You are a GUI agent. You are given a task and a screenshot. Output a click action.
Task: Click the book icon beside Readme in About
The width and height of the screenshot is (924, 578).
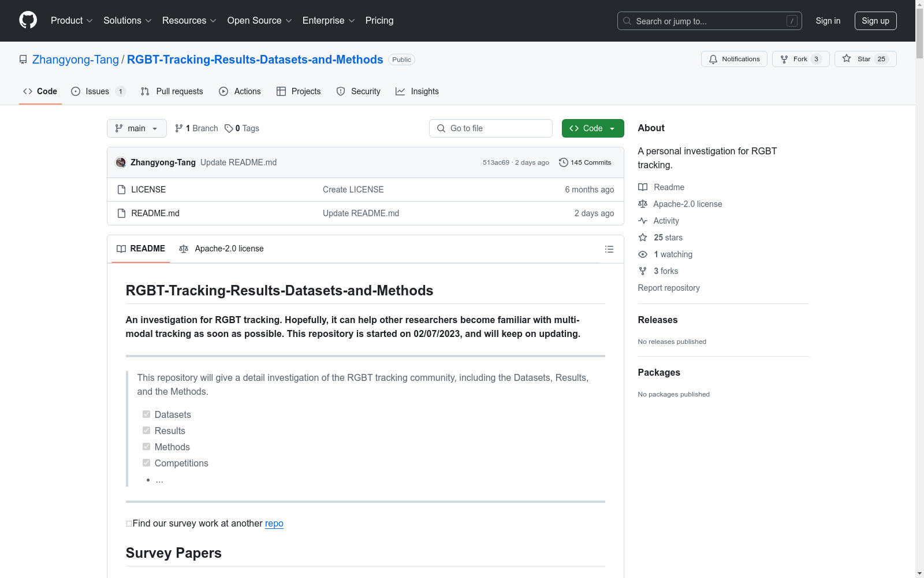click(643, 187)
